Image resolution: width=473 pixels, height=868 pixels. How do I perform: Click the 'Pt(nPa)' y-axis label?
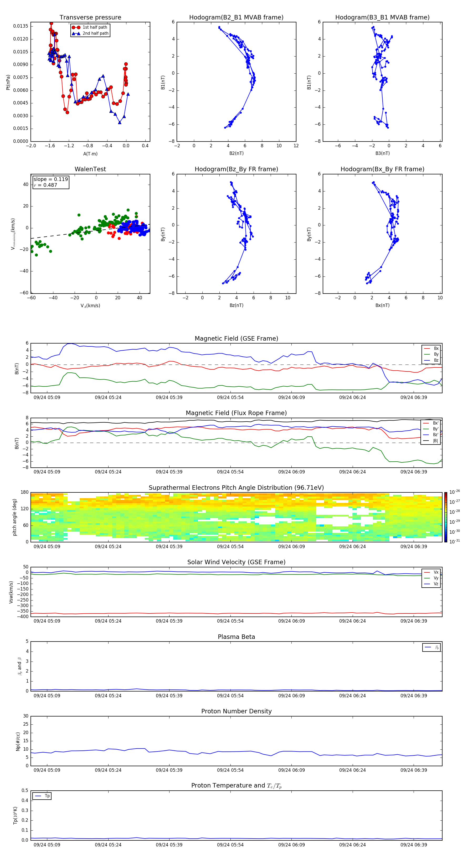8,82
